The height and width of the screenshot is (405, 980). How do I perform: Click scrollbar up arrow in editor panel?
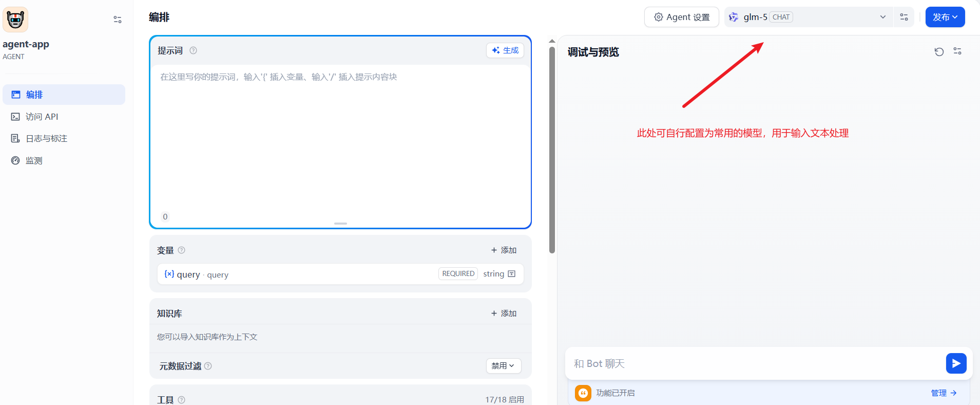point(552,41)
